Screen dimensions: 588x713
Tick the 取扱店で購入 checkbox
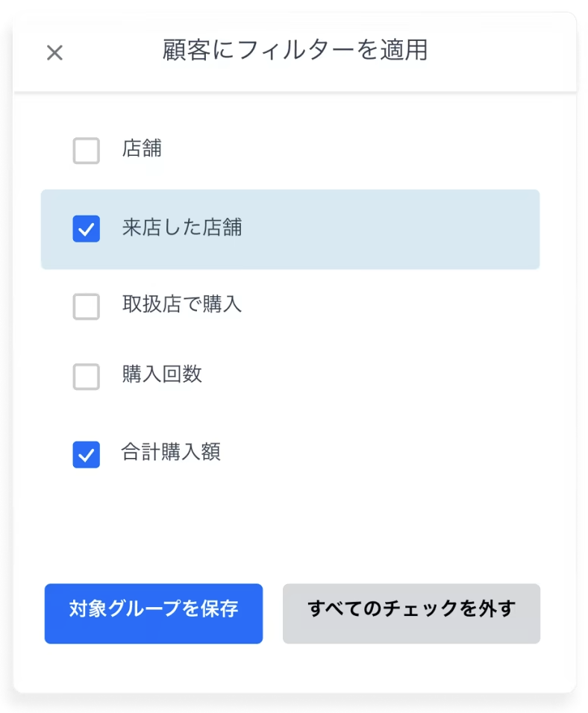[x=86, y=307]
